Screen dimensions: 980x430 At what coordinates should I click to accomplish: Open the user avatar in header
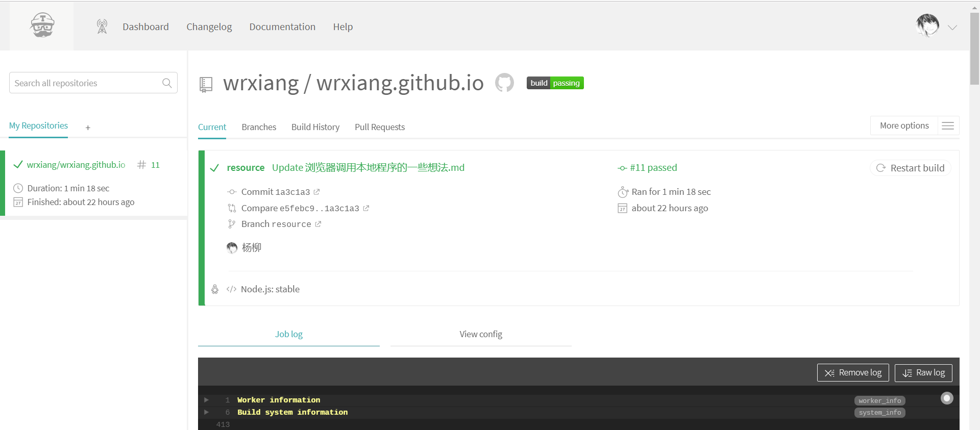[x=927, y=26]
